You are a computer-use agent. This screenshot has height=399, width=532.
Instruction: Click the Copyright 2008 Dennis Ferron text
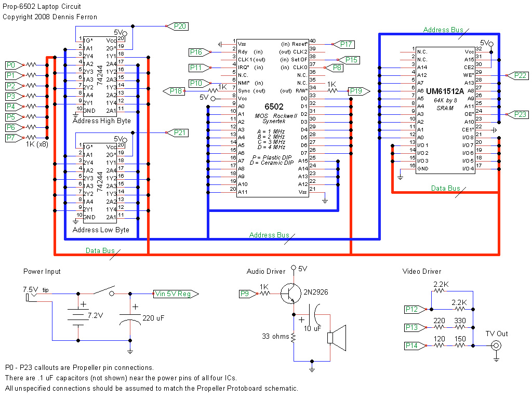[x=50, y=17]
